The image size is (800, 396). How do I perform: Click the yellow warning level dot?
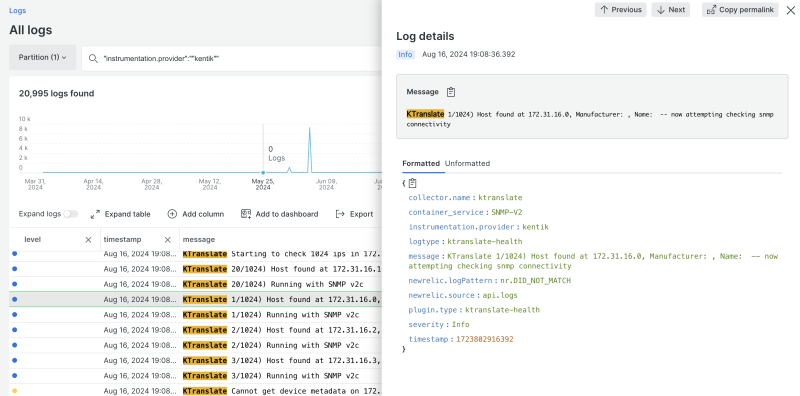[x=14, y=391]
